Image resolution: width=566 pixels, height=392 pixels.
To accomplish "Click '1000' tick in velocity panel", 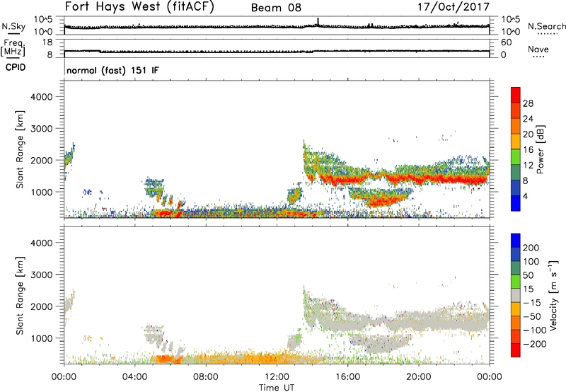I will (x=42, y=338).
